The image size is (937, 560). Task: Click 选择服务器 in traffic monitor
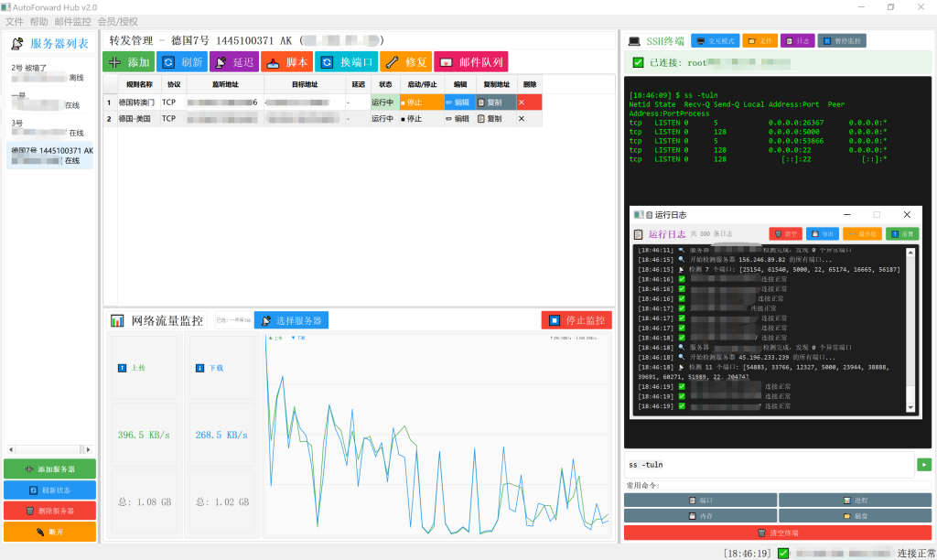click(x=291, y=320)
